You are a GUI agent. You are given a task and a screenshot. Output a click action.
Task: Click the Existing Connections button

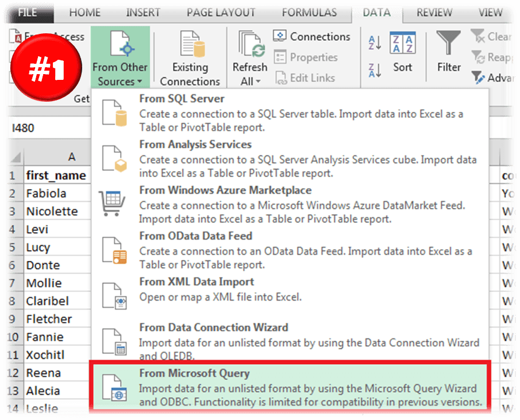[190, 57]
